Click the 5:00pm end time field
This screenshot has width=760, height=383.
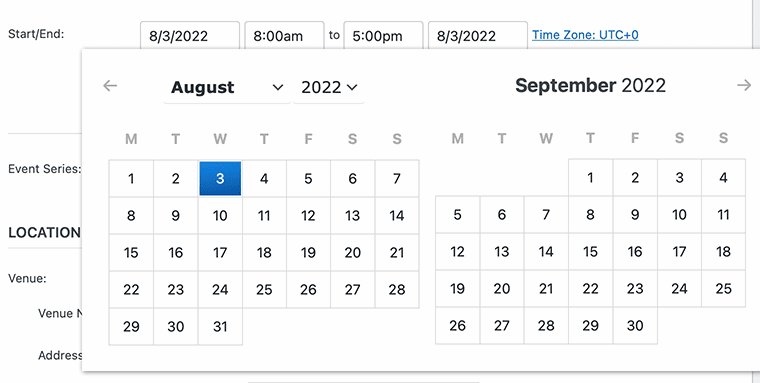(383, 35)
